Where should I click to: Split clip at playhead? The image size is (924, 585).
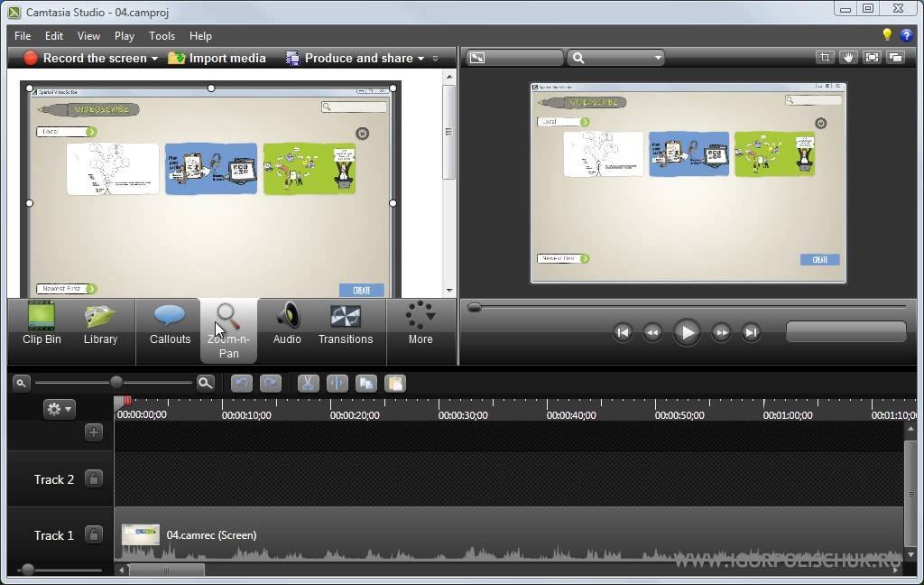(337, 384)
